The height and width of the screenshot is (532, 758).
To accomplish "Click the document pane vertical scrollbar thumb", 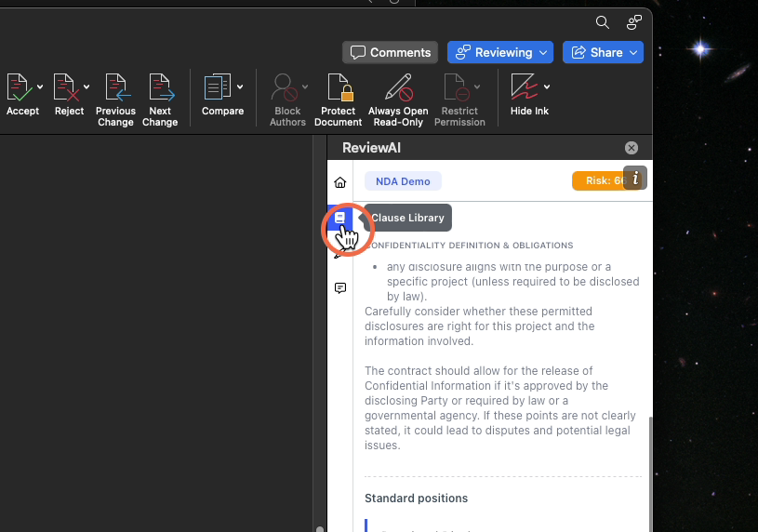I will click(x=320, y=529).
